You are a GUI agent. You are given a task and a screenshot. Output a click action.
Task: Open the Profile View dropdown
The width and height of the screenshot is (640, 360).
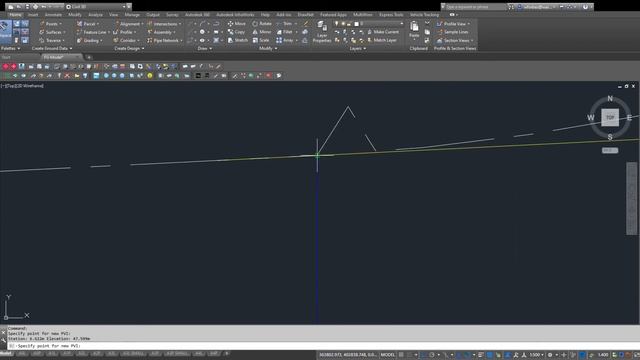(x=453, y=24)
